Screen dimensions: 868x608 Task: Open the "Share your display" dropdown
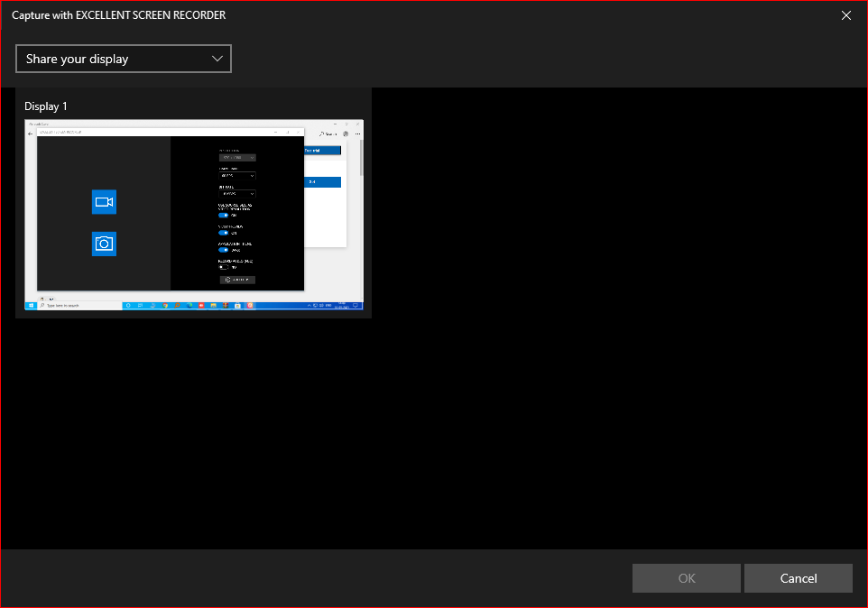[124, 59]
